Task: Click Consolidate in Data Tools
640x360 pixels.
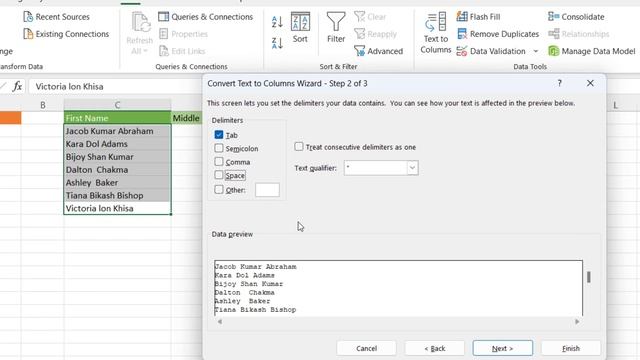Action: click(576, 17)
